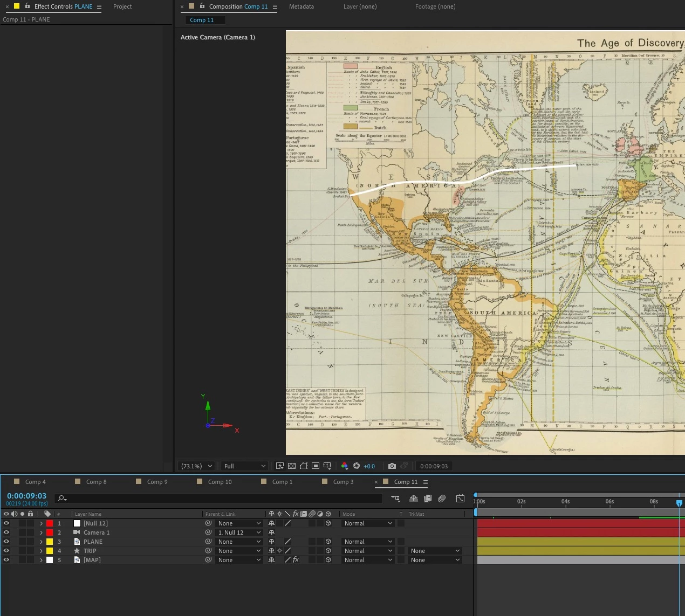This screenshot has width=685, height=616.
Task: Enable Motion Blur for the composition
Action: click(x=442, y=499)
